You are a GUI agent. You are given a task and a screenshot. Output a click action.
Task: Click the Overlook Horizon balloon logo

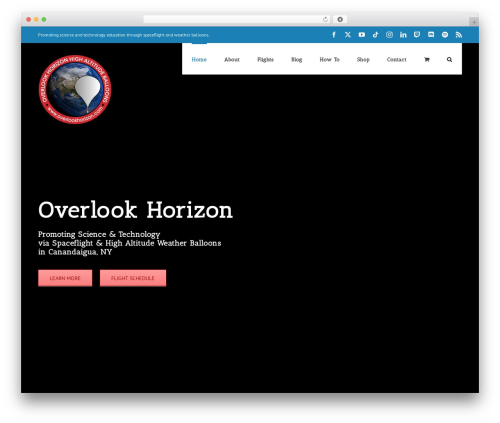pyautogui.click(x=75, y=89)
